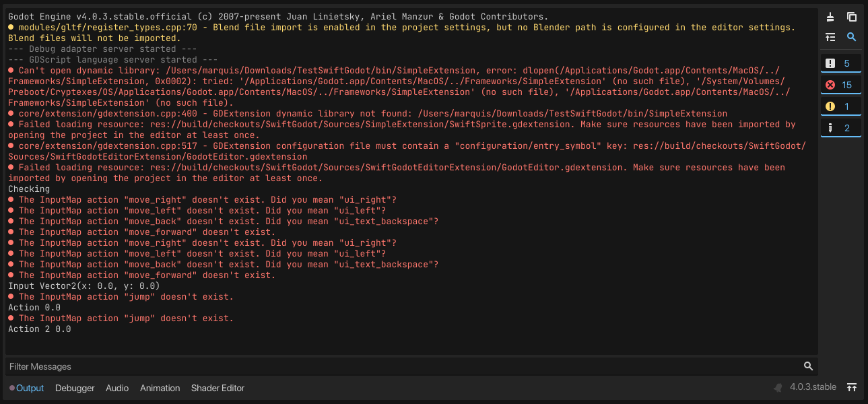Switch to the Debugger tab
868x404 pixels.
click(x=75, y=388)
